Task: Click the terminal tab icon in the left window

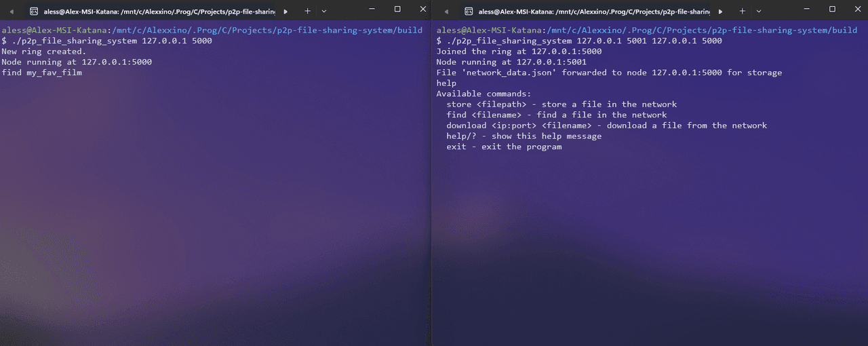Action: pyautogui.click(x=33, y=12)
